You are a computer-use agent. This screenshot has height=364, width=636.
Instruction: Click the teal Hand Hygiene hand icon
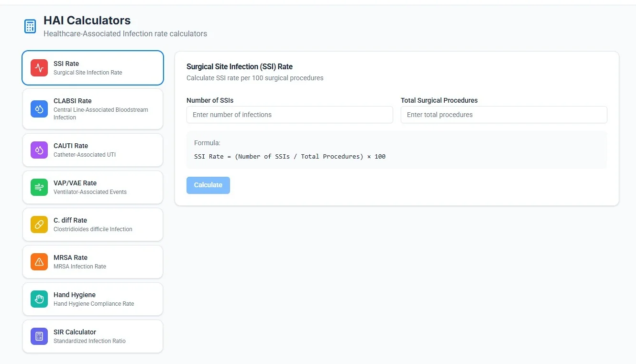click(x=39, y=299)
